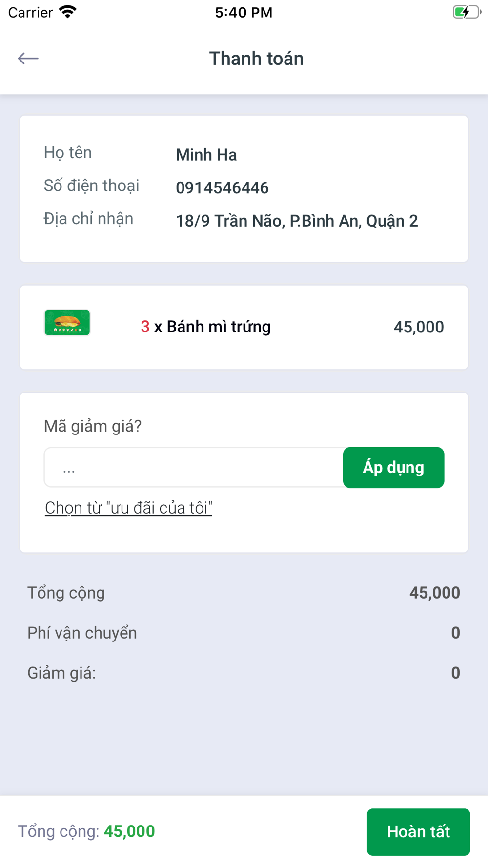Image resolution: width=488 pixels, height=868 pixels.
Task: Tap the Giảm giá label
Action: click(61, 673)
